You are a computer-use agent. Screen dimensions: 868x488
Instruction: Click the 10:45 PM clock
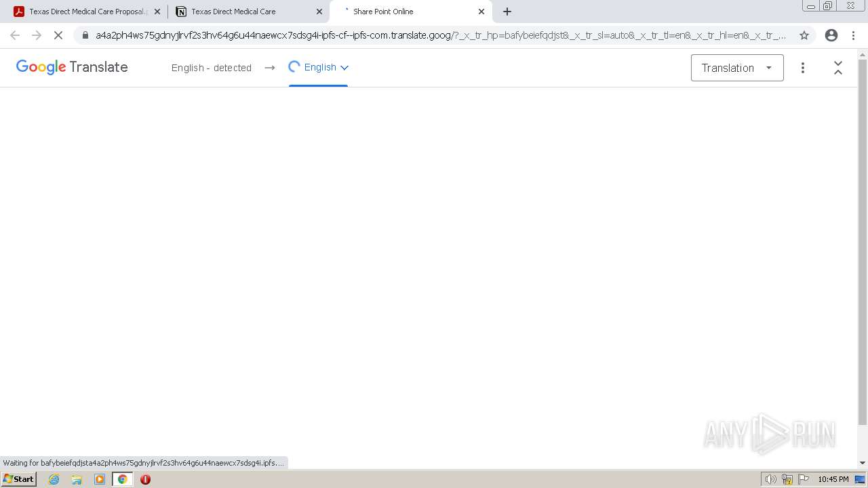tap(833, 479)
